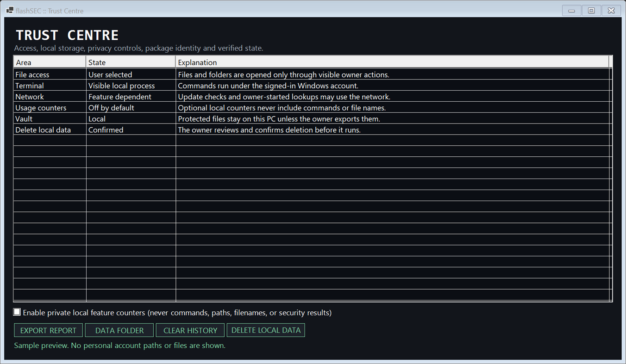
Task: Click the flashSEC app icon in title bar
Action: 10,10
